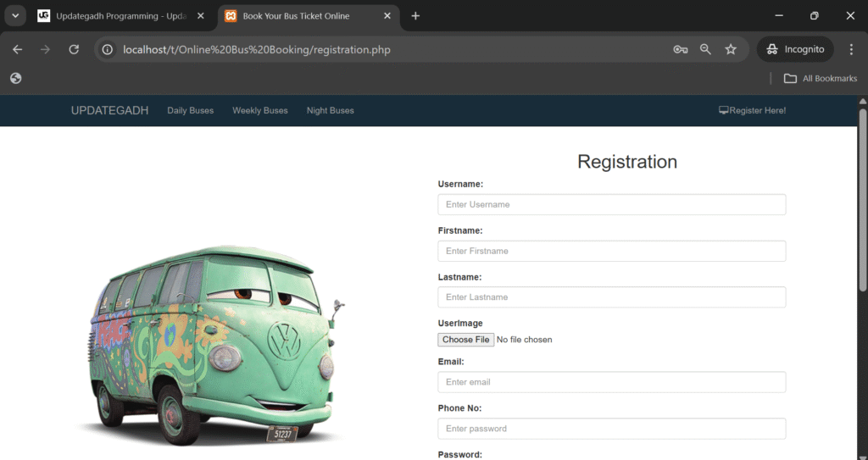Open the saved passwords key icon

click(681, 49)
